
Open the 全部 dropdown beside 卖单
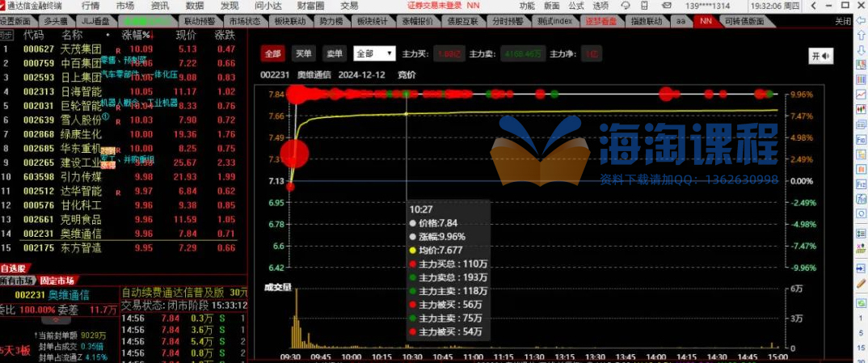pos(375,53)
